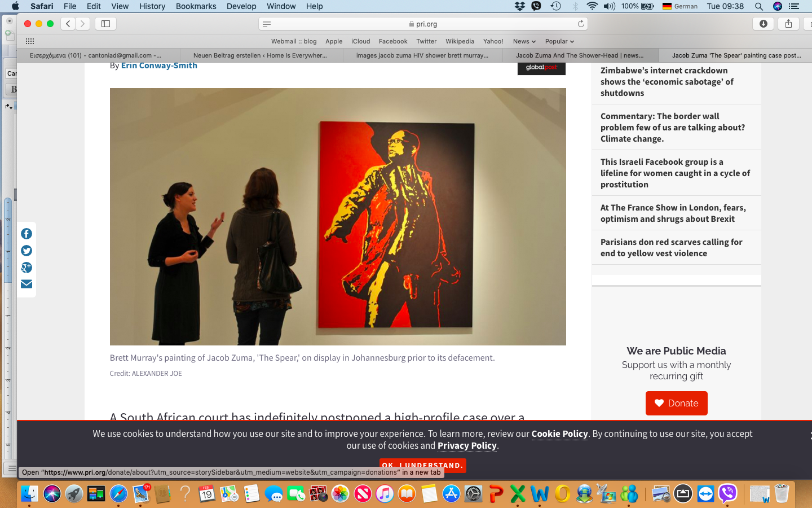The width and height of the screenshot is (812, 508).
Task: Go back using Safari's back arrow
Action: 68,24
